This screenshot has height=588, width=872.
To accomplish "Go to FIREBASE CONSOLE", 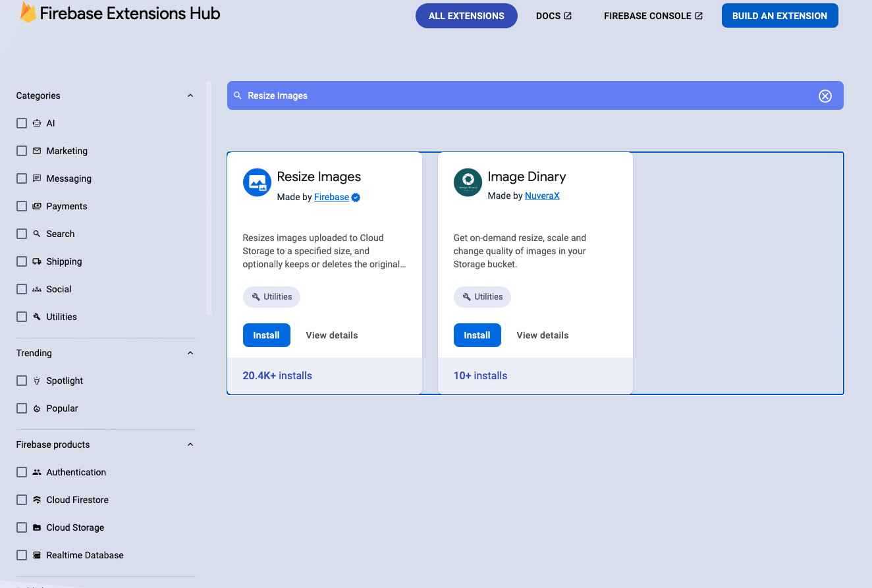I will [x=653, y=16].
